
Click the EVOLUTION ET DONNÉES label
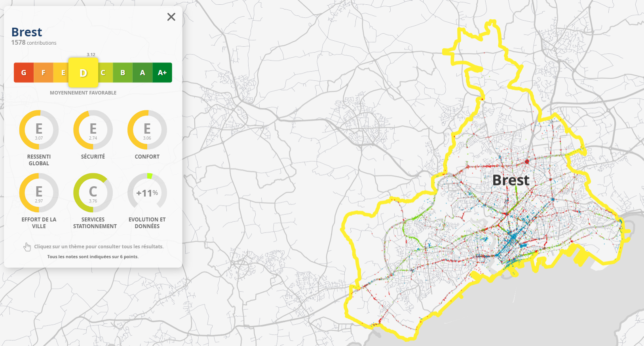[147, 223]
